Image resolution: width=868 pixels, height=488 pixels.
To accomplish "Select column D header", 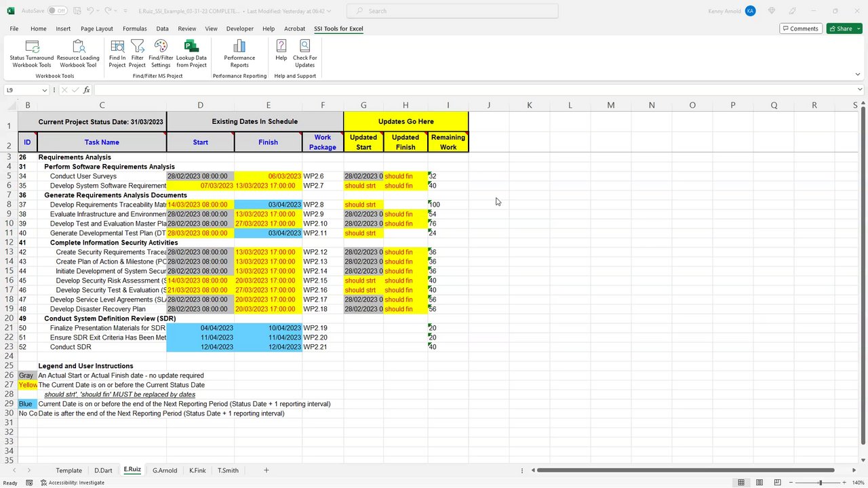I will tap(200, 105).
